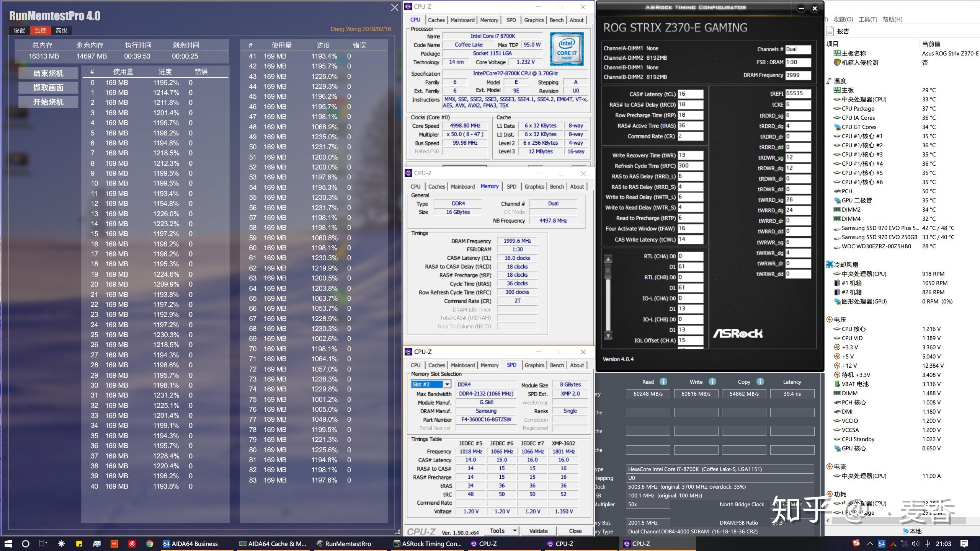Viewport: 980px width, 551px height.
Task: Click the ASRock RTL panel scrollbar thumb
Action: [x=608, y=271]
